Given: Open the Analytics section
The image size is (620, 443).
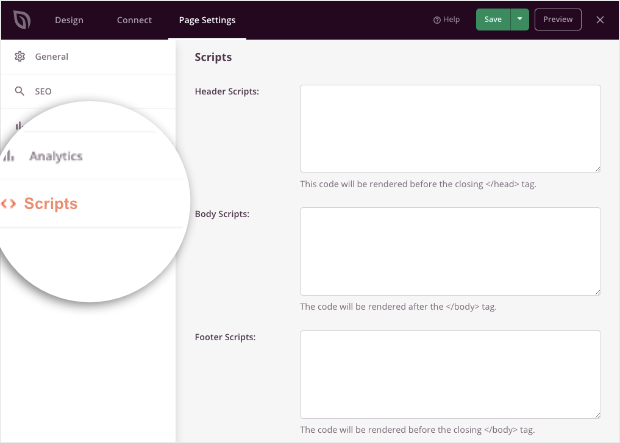Looking at the screenshot, I should coord(56,156).
